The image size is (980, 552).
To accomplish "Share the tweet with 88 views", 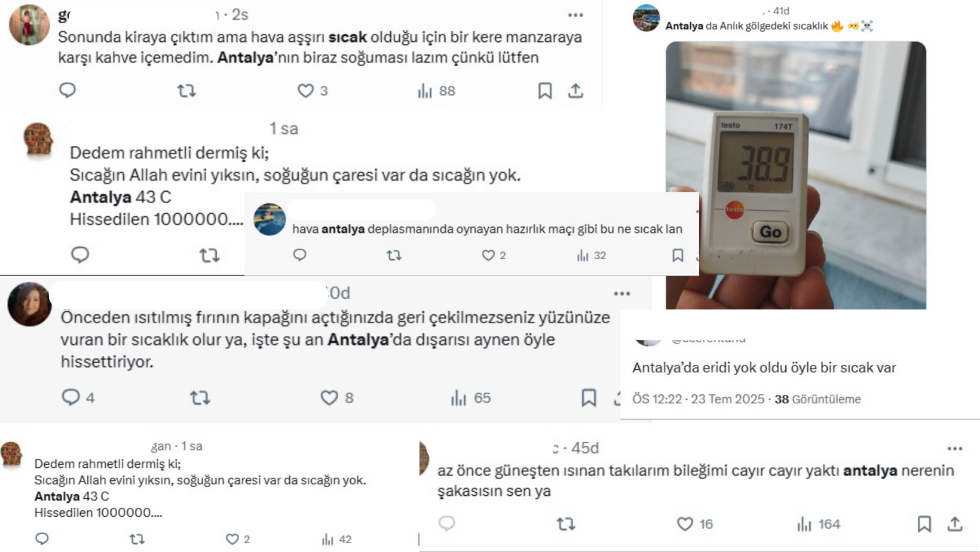I will [575, 91].
